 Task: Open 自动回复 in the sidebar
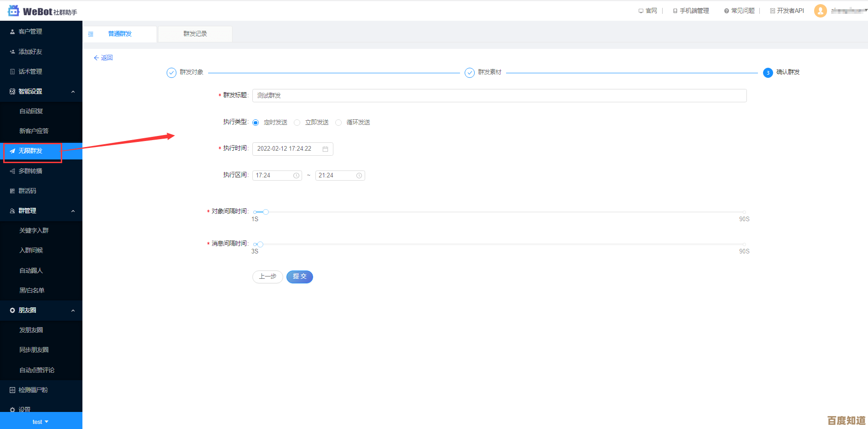point(31,111)
